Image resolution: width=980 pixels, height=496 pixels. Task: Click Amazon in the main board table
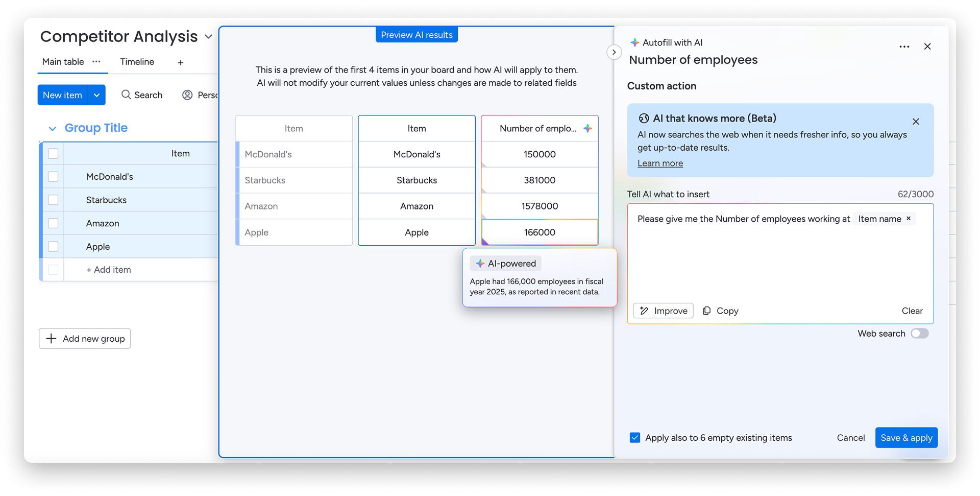(x=103, y=223)
